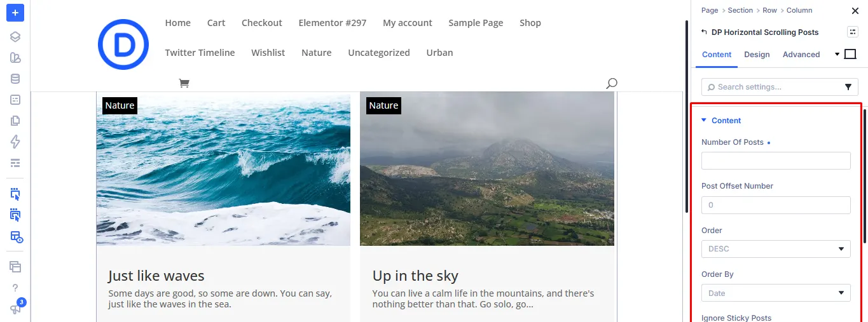This screenshot has width=868, height=322.
Task: Switch to the Advanced tab
Action: click(x=801, y=55)
